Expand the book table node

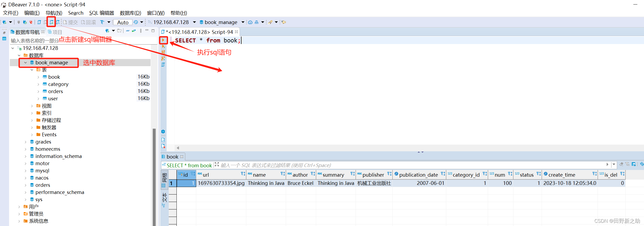point(38,77)
